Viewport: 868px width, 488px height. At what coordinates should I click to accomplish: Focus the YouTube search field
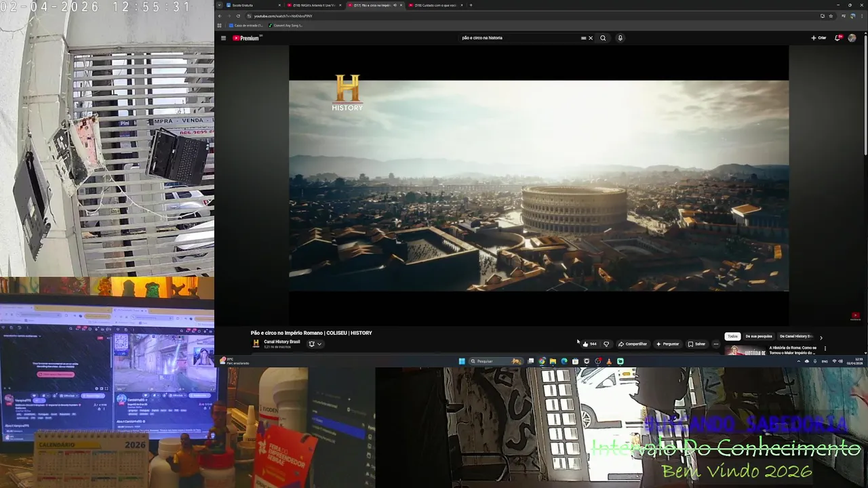(x=519, y=38)
